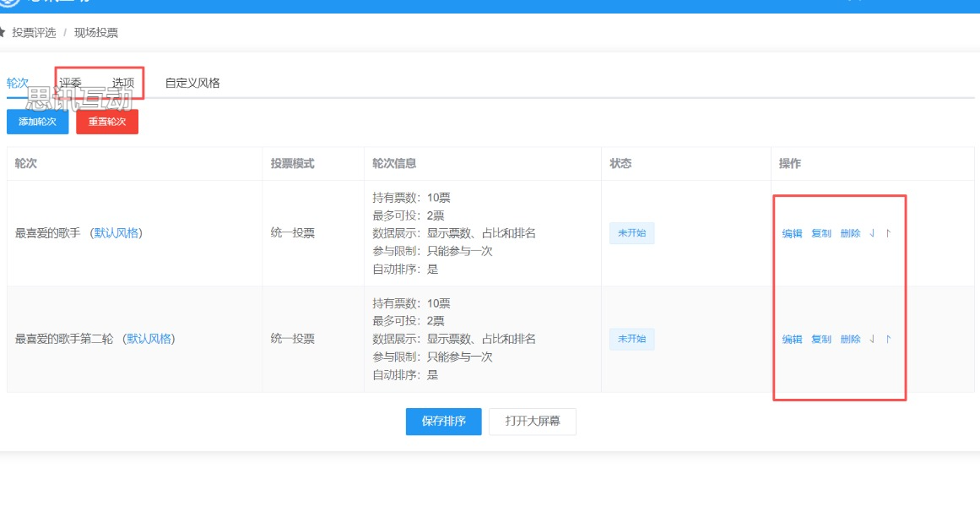Open the big screen via 打开大屏幕

pos(532,421)
